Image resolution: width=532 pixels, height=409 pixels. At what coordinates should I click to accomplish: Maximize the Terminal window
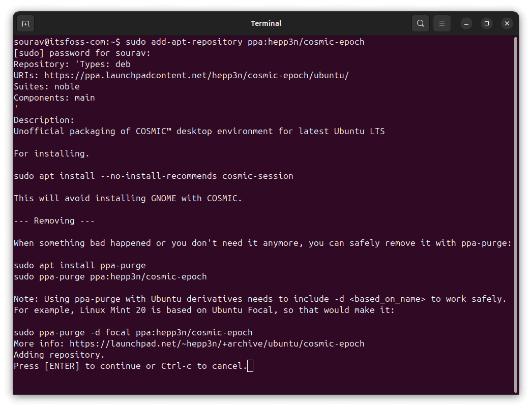(x=487, y=23)
